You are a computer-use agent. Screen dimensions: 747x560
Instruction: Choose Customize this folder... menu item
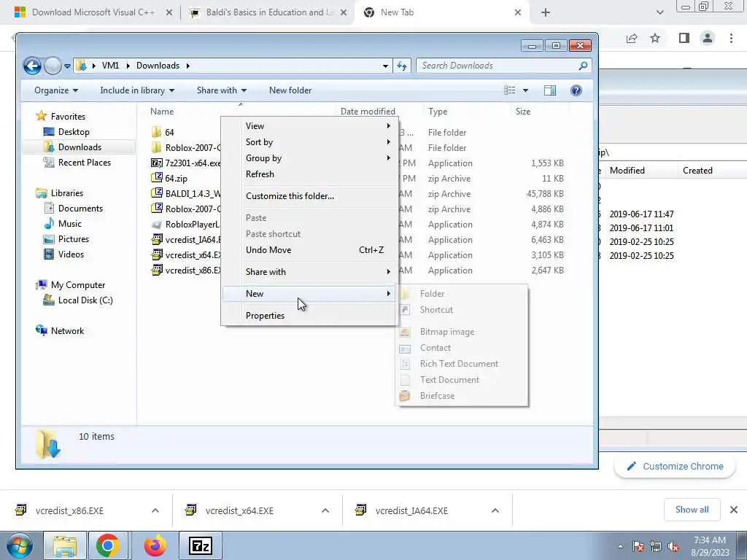tap(309, 196)
